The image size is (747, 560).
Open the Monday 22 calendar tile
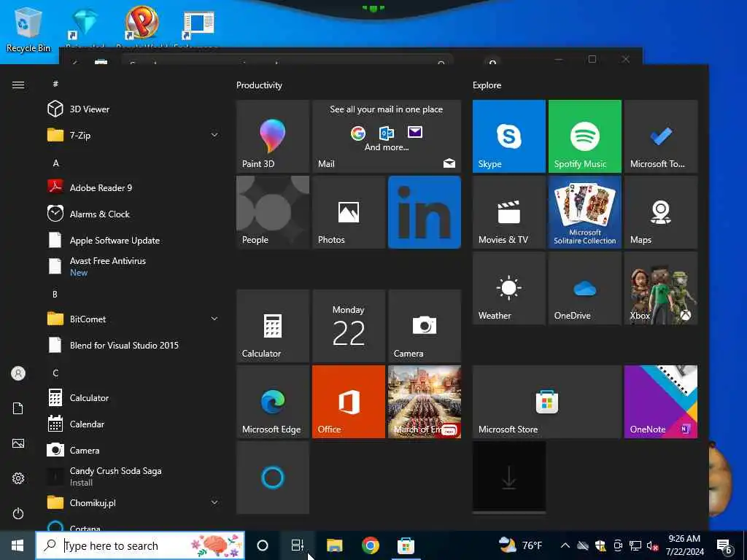(x=348, y=326)
